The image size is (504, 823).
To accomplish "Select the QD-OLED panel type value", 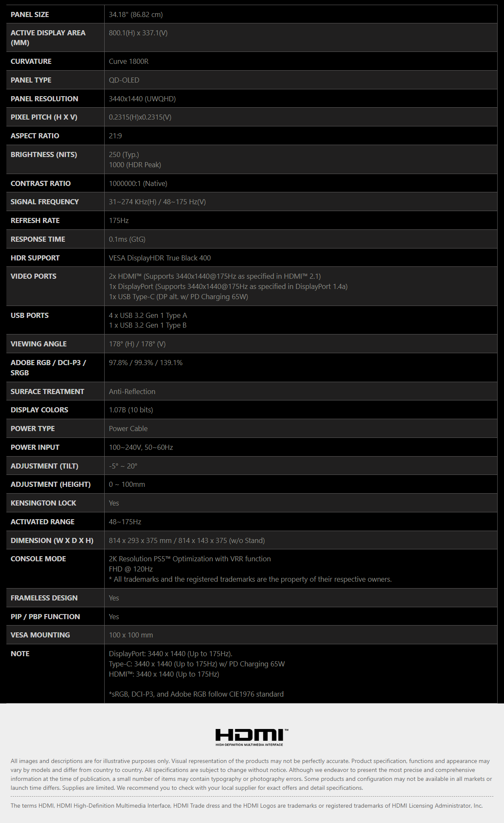I will 124,80.
